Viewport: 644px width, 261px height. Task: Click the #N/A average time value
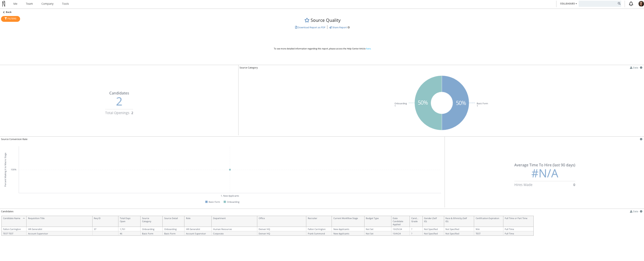point(545,174)
